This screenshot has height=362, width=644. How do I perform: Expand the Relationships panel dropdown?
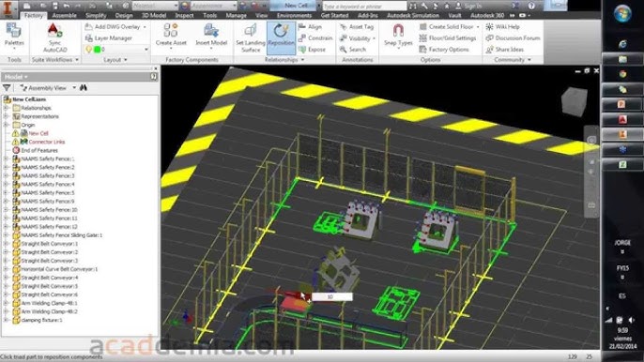point(284,60)
